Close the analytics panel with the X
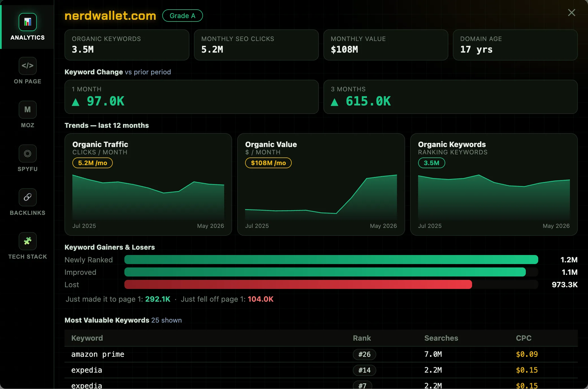This screenshot has width=588, height=389. (572, 12)
